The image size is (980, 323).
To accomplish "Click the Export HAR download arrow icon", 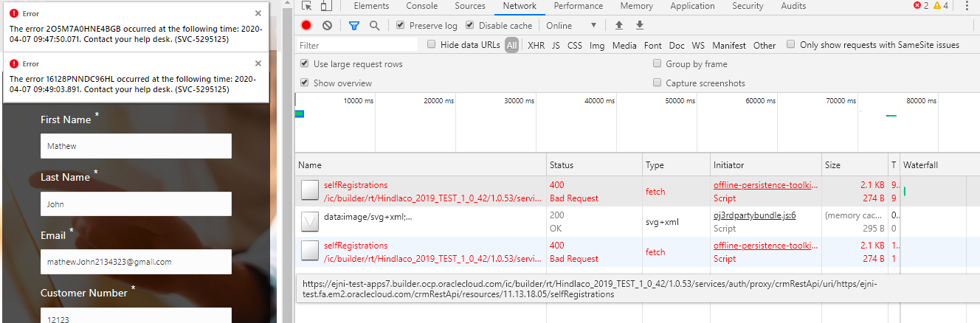I will [x=640, y=25].
